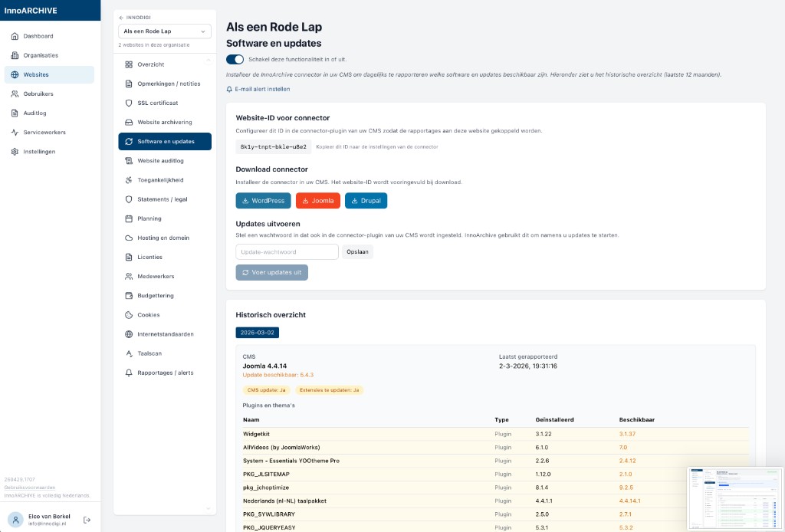The height and width of the screenshot is (532, 785).
Task: Open Website archivering menu item
Action: (164, 123)
